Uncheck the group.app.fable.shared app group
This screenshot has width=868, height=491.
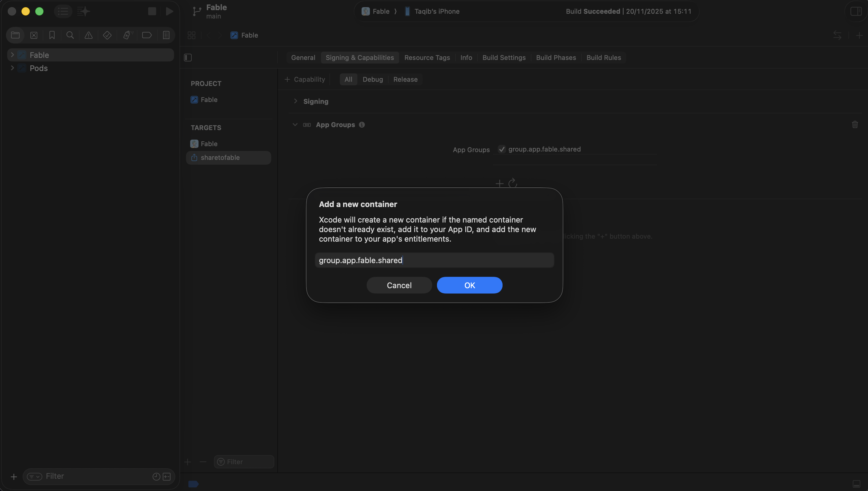pyautogui.click(x=502, y=149)
